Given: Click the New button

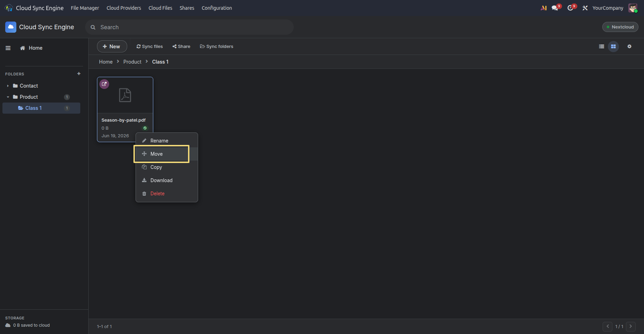Looking at the screenshot, I should click(112, 47).
